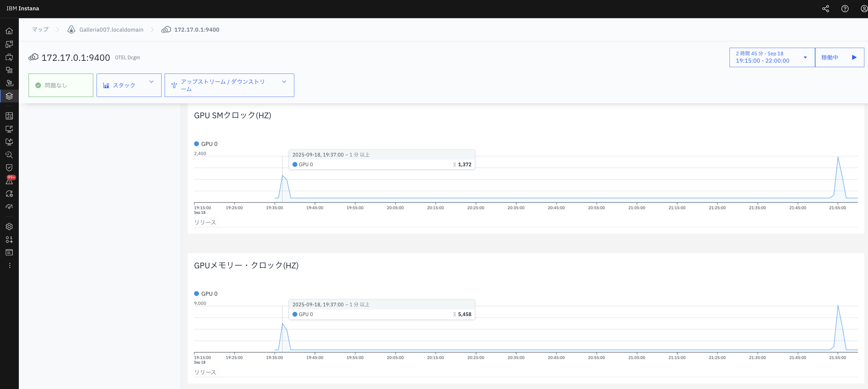Open the time range picker dropdown

(772, 57)
